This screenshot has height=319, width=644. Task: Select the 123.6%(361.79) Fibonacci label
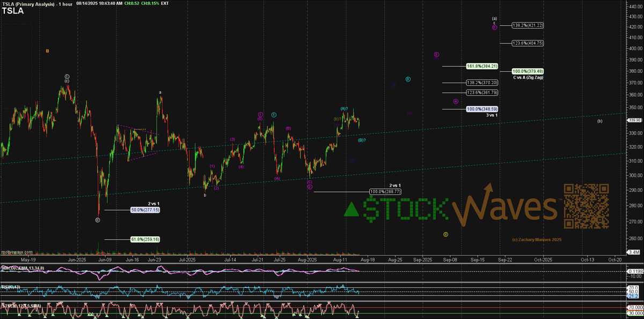click(482, 93)
